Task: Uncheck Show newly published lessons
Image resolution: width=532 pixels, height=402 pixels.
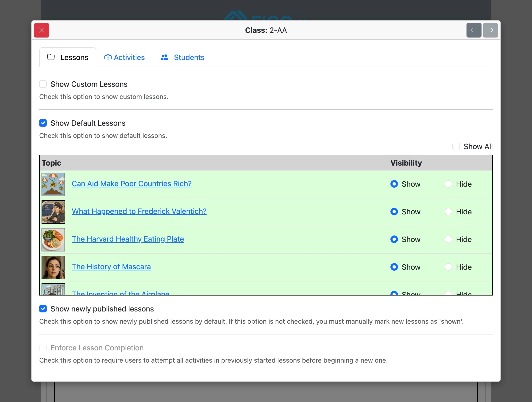Action: (x=43, y=309)
